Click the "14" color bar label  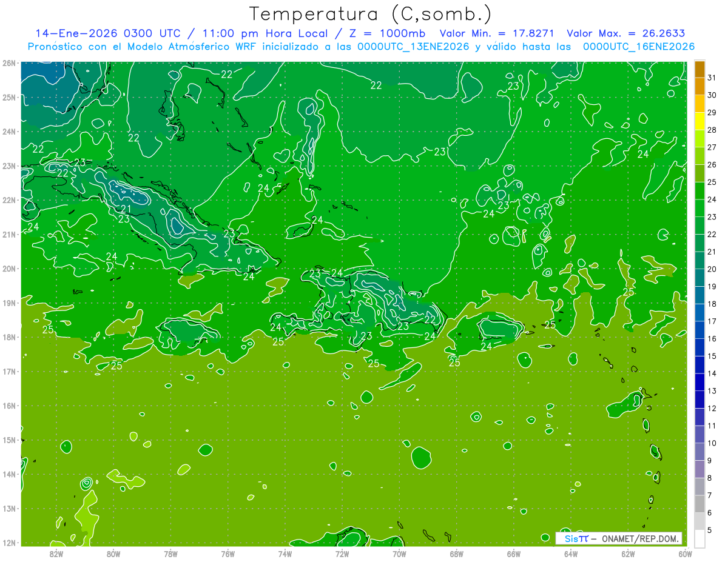712,373
